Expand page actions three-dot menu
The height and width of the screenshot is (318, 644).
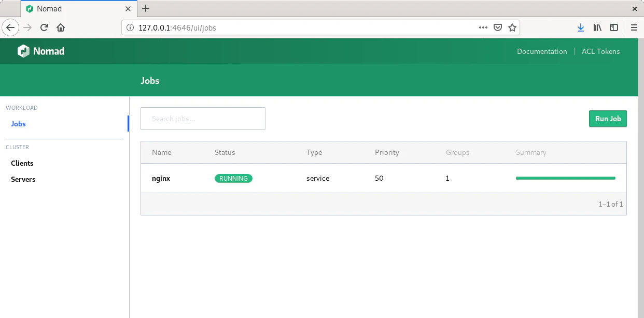click(x=483, y=28)
